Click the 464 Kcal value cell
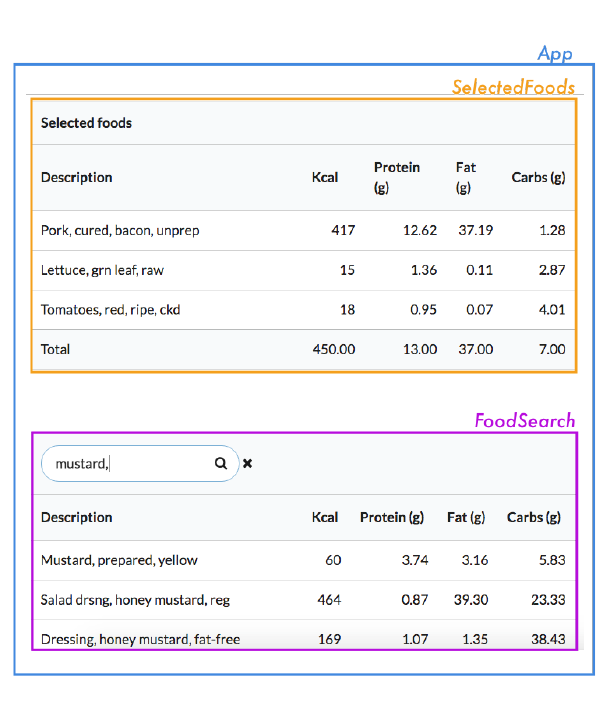 [328, 600]
